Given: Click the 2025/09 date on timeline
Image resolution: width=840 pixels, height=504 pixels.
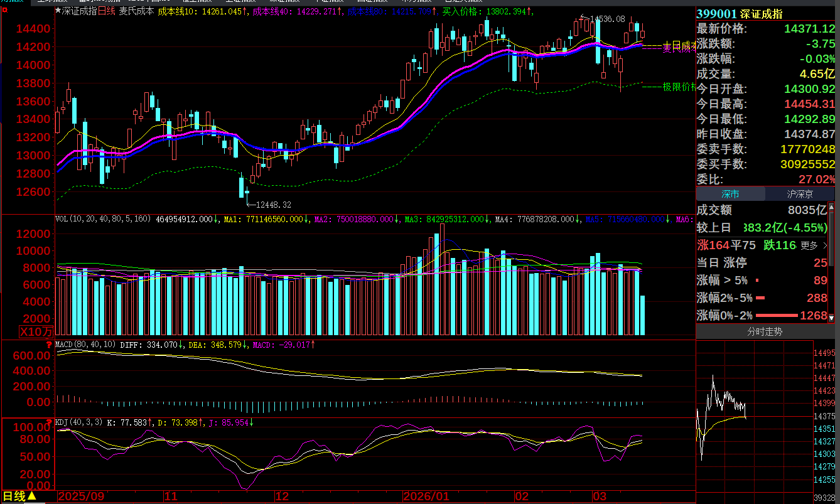Looking at the screenshot, I should [x=82, y=496].
